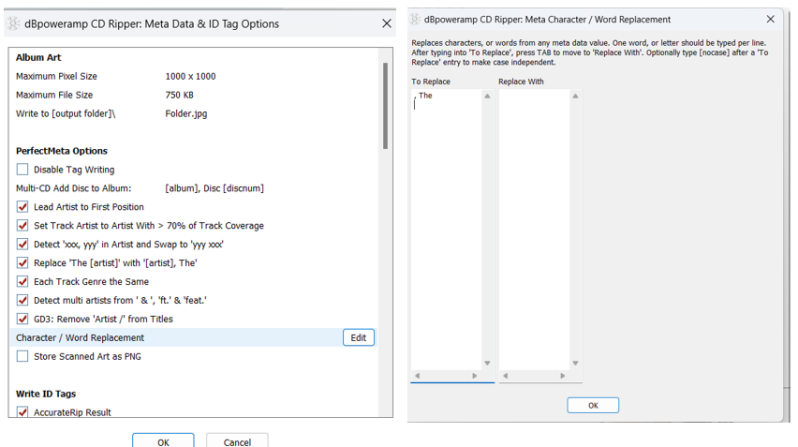Toggle the AccurateRip Result checkbox

coord(23,412)
